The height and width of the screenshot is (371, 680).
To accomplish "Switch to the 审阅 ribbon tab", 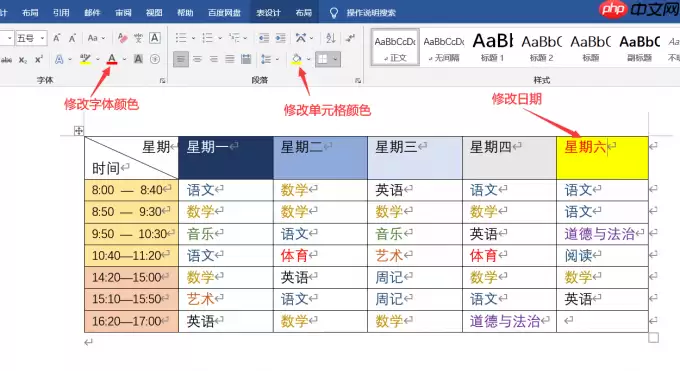I will 123,13.
